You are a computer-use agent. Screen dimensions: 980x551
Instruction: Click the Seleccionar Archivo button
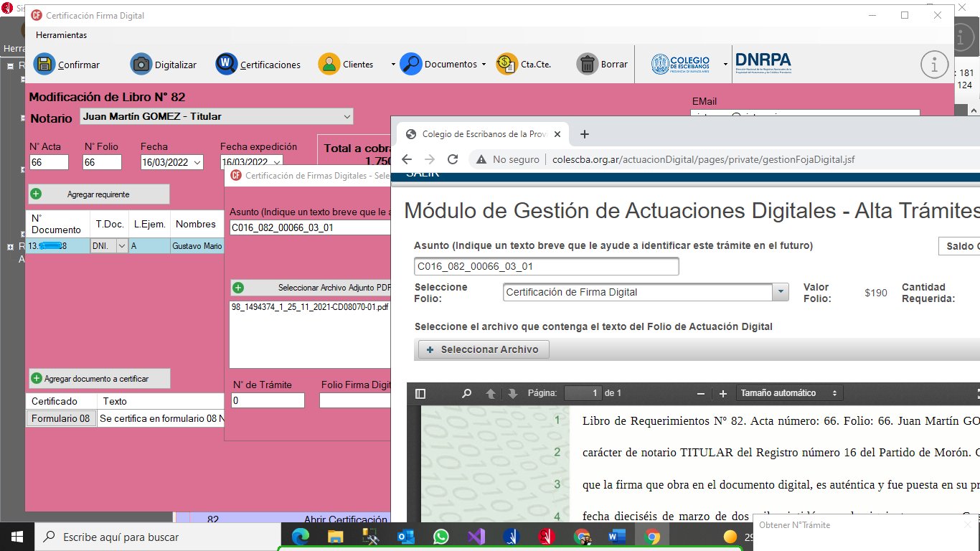tap(482, 349)
